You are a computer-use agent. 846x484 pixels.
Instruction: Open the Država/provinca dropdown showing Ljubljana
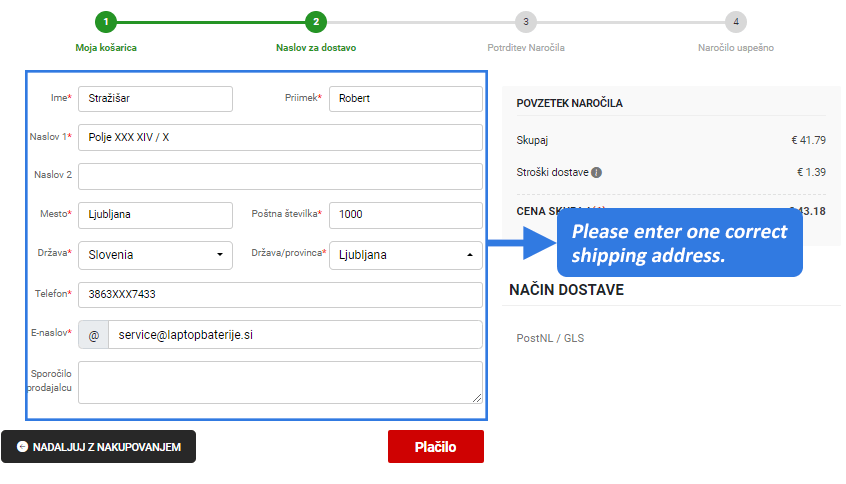pyautogui.click(x=406, y=255)
